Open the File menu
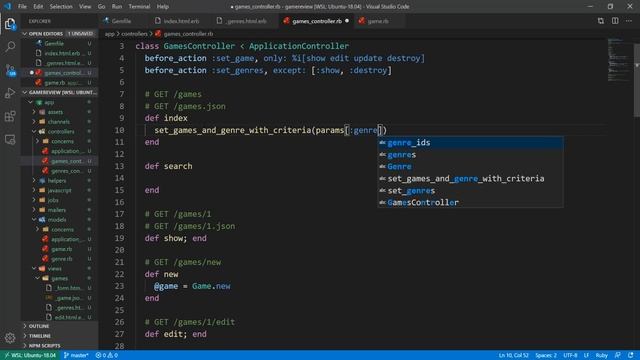This screenshot has height=360, width=640. (22, 7)
